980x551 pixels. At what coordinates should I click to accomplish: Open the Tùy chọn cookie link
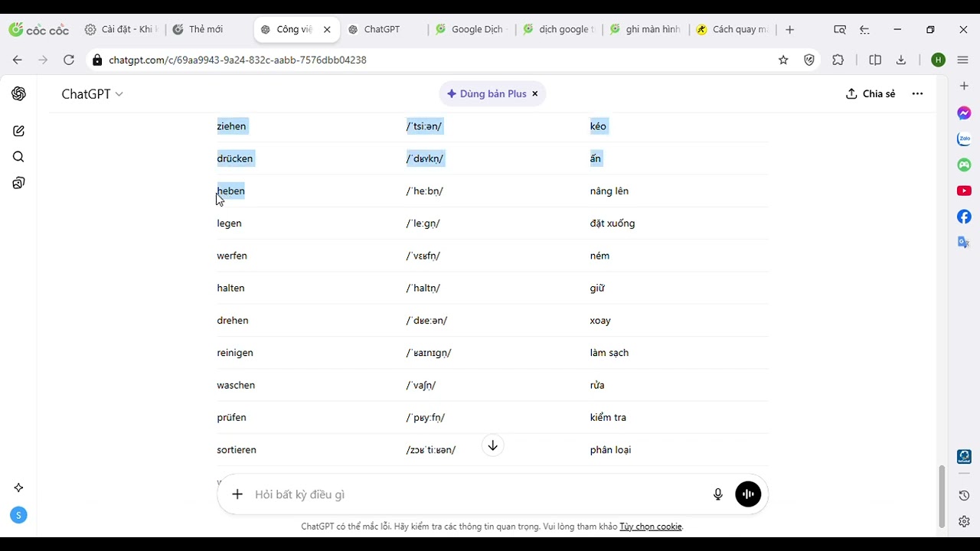pos(650,527)
